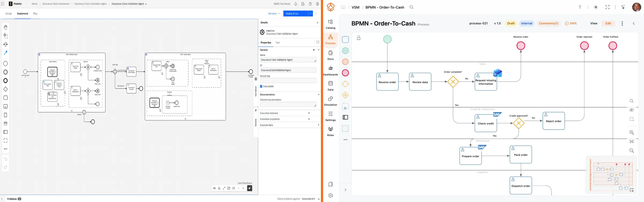Select the Properties tab in Details panel
The height and width of the screenshot is (202, 644).
click(266, 43)
